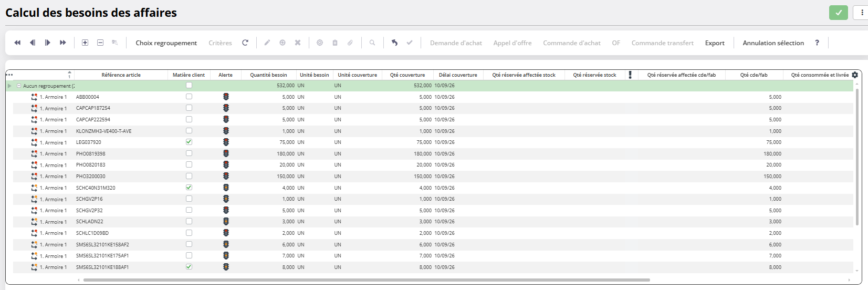The width and height of the screenshot is (868, 290).
Task: Go to first record arrow
Action: (x=17, y=43)
